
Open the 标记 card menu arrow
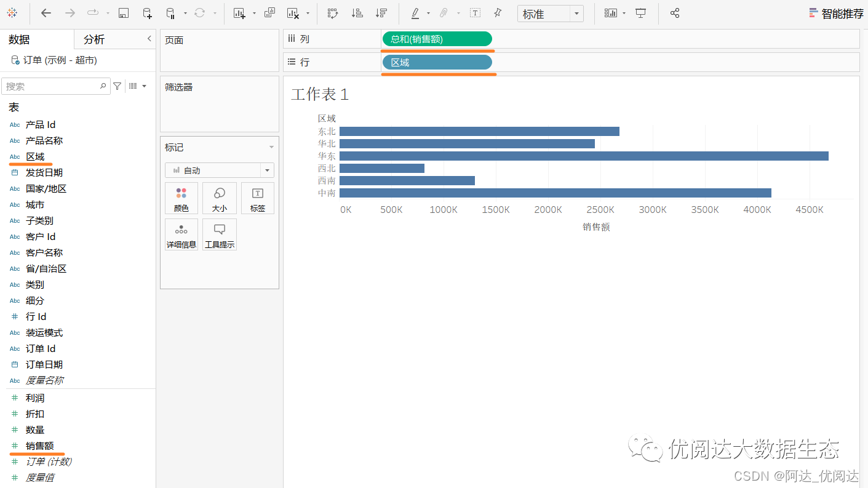coord(271,148)
